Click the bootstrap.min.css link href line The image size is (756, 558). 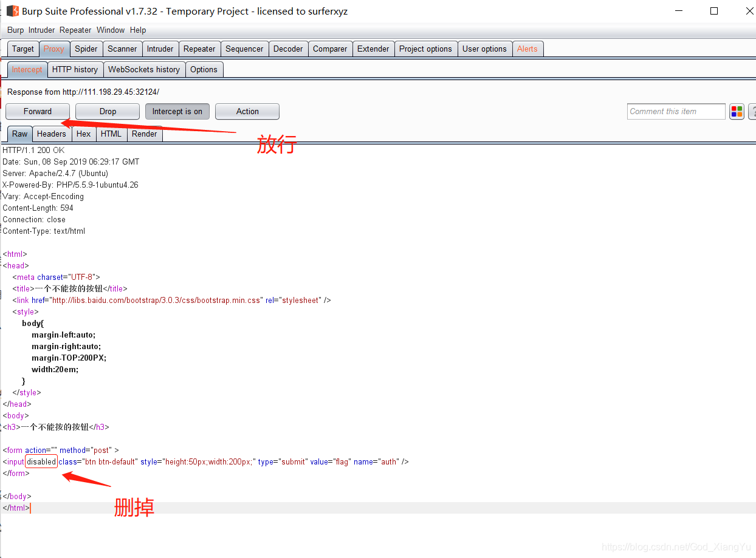[171, 300]
